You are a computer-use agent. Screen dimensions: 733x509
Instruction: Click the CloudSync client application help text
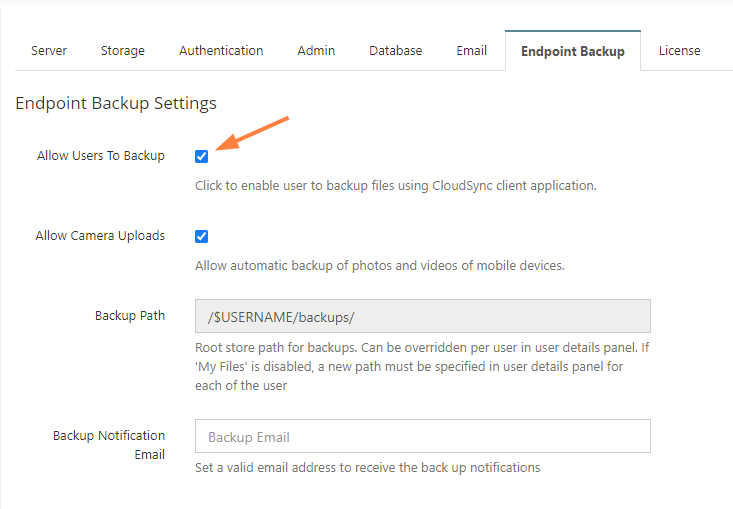click(395, 186)
